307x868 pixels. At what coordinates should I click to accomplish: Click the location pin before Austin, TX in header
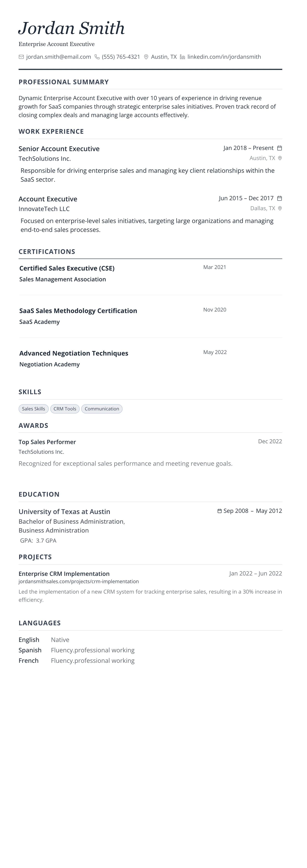146,57
